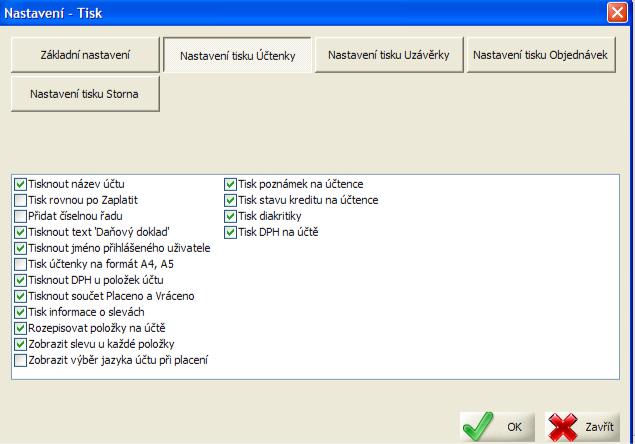Uncheck Tisknout DPH u položek účtu
The width and height of the screenshot is (635, 444).
[20, 280]
